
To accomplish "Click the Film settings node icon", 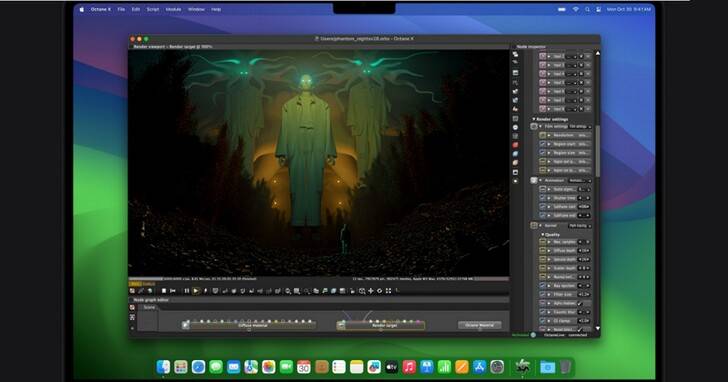I will click(x=534, y=126).
